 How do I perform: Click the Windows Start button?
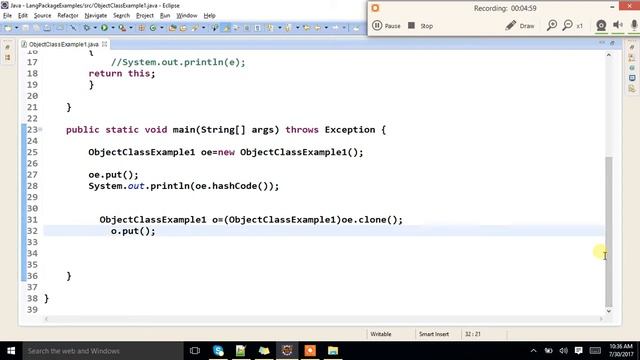[11, 351]
